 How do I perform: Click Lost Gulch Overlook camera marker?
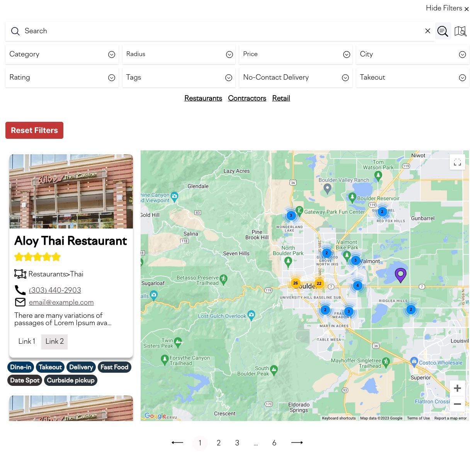tap(252, 315)
